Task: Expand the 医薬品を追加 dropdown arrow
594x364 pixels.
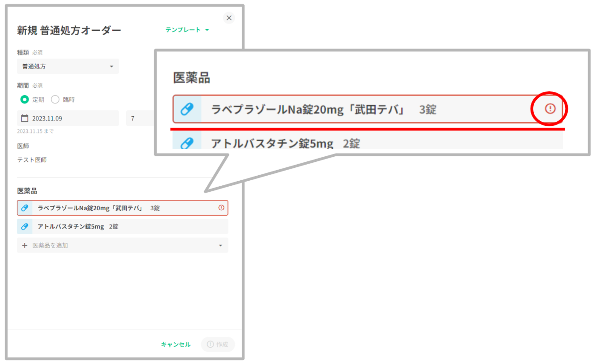Action: point(220,245)
